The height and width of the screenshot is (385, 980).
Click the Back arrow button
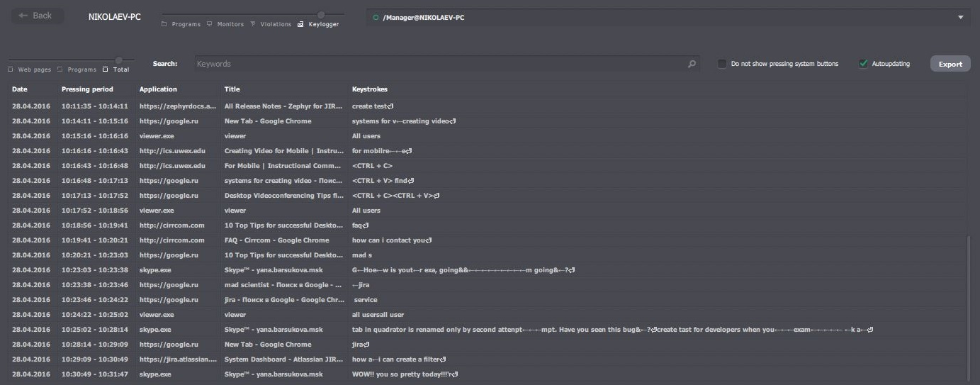(38, 16)
